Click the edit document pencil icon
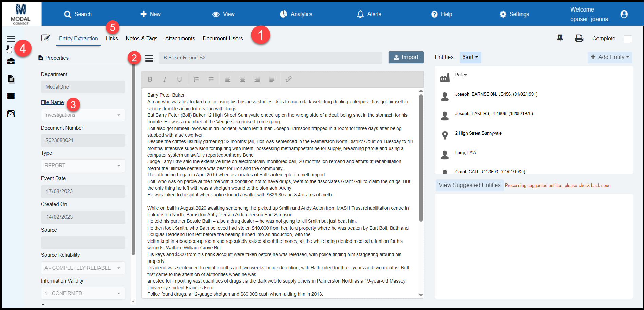The height and width of the screenshot is (310, 644). click(x=45, y=38)
